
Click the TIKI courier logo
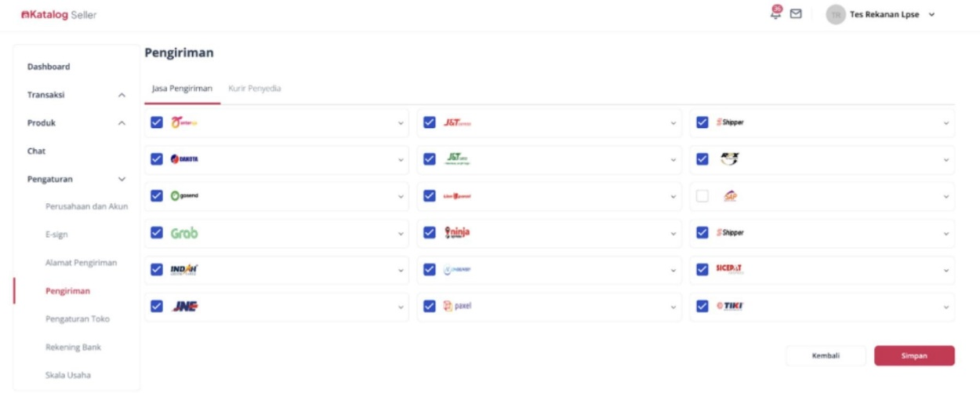[729, 306]
